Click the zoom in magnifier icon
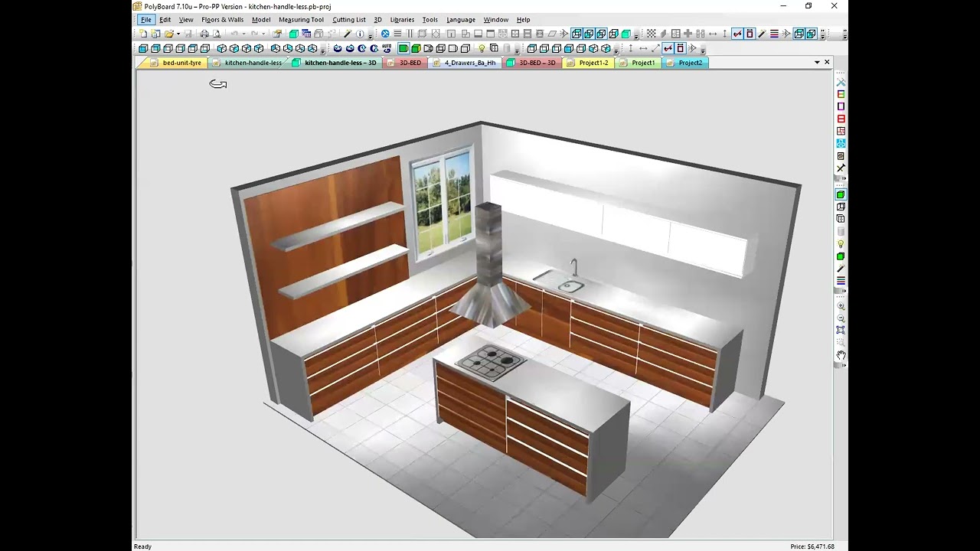The width and height of the screenshot is (980, 551). pyautogui.click(x=841, y=306)
